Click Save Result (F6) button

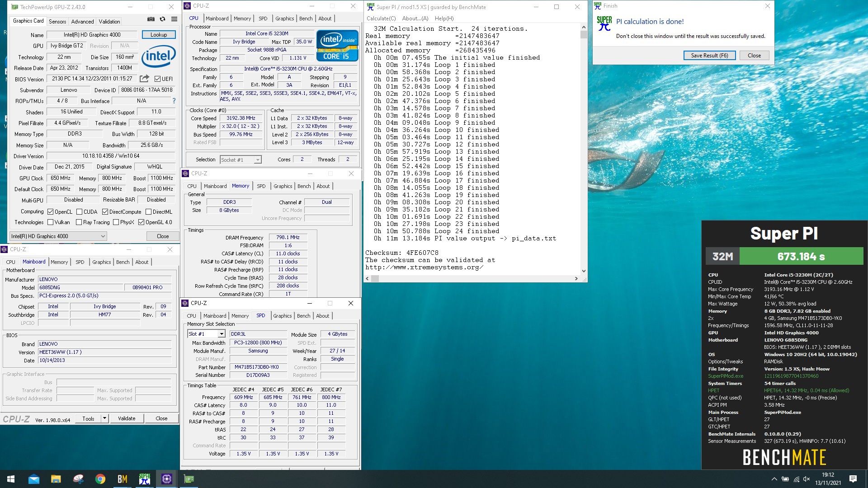click(x=709, y=56)
